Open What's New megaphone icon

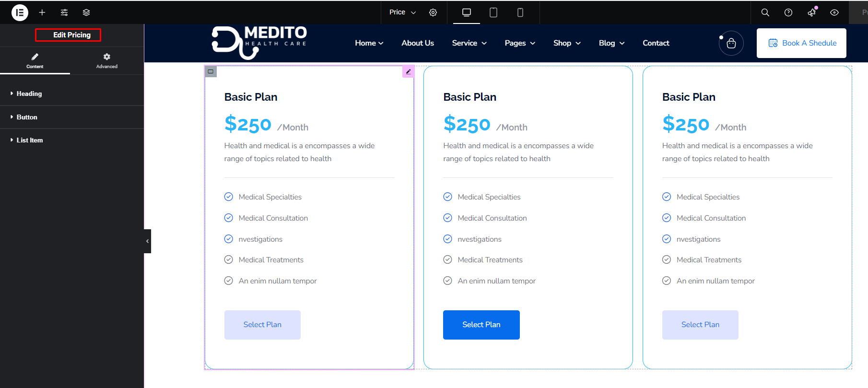(x=811, y=12)
